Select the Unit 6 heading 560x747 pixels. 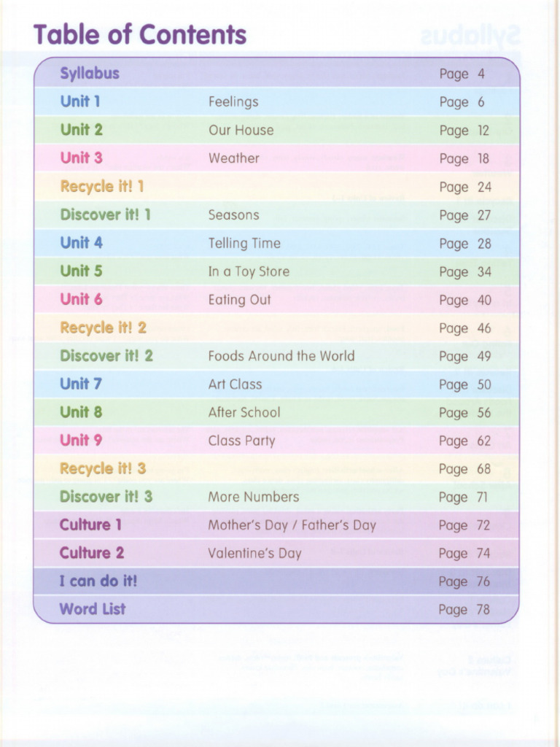82,299
